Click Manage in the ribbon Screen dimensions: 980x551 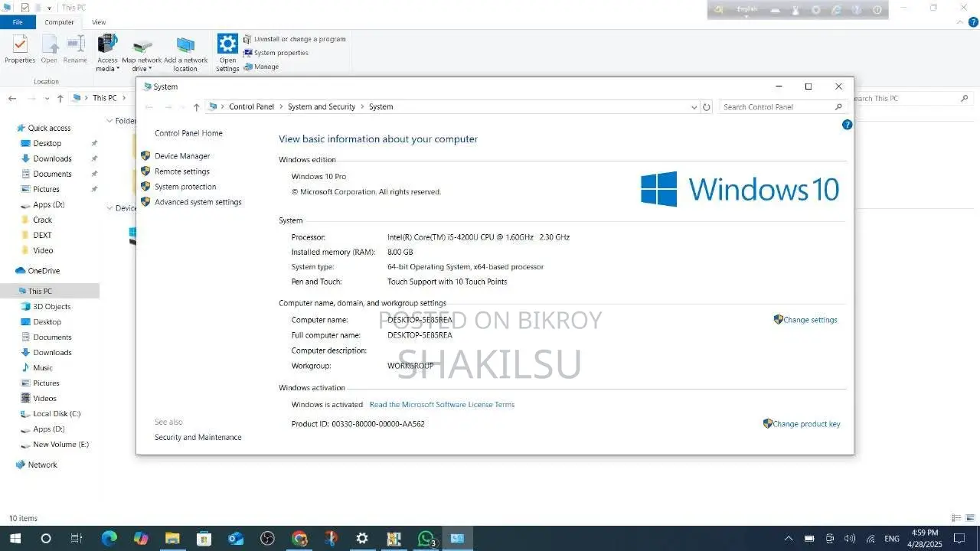point(261,67)
